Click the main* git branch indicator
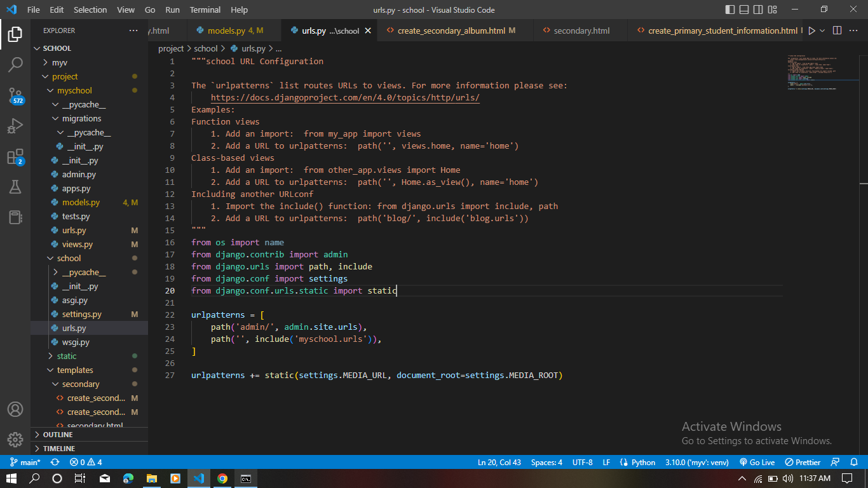This screenshot has width=868, height=488. click(25, 462)
